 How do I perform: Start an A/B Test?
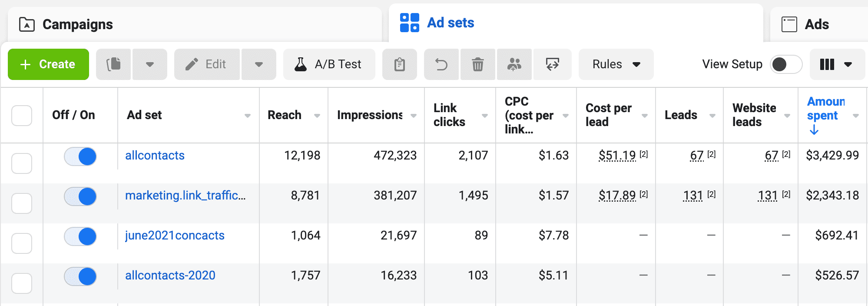tap(329, 64)
